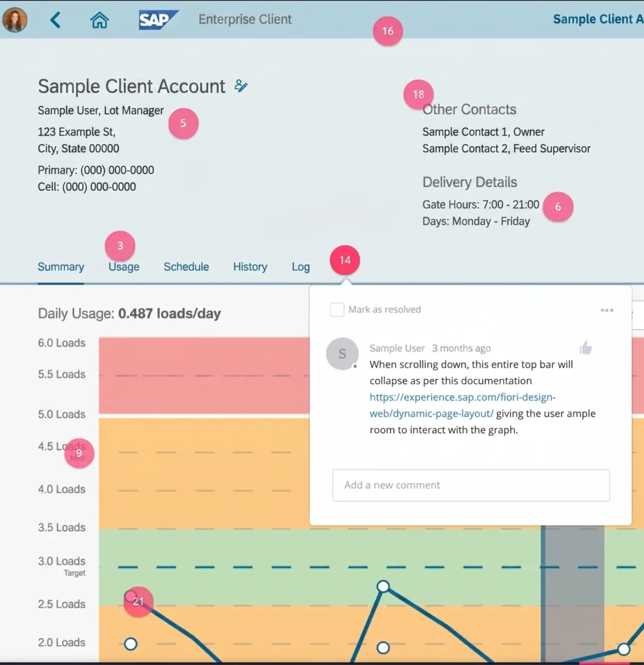The height and width of the screenshot is (665, 644).
Task: Click the Sample User 'S' avatar
Action: click(x=342, y=354)
